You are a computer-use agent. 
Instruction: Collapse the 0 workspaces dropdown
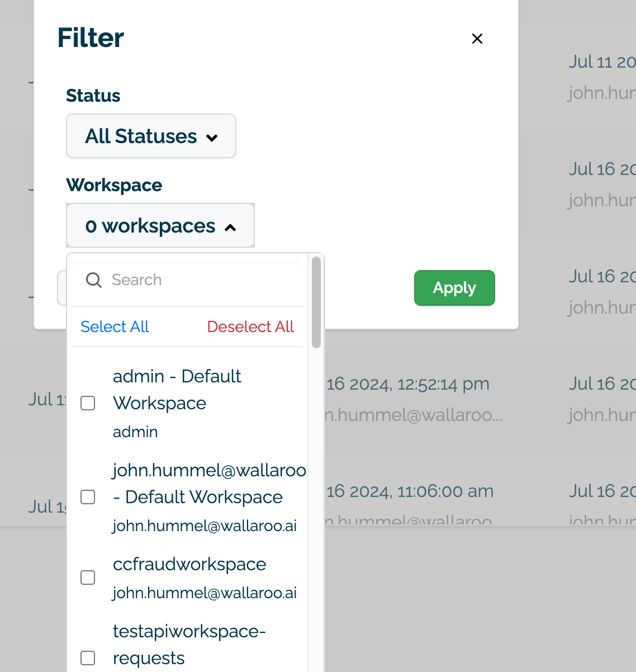tap(160, 226)
